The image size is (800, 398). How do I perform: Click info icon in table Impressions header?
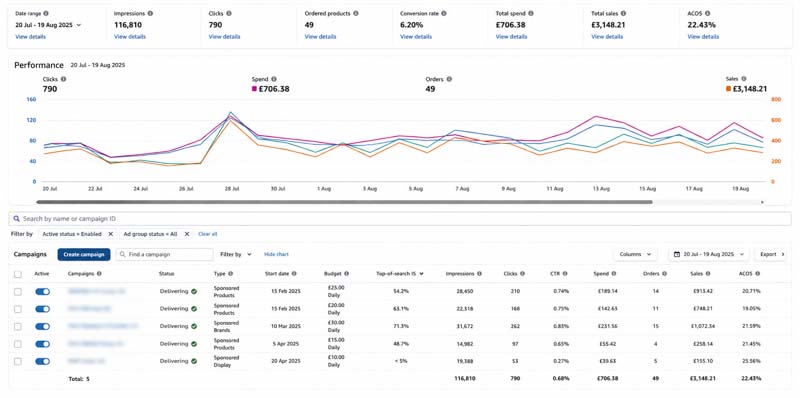[479, 273]
